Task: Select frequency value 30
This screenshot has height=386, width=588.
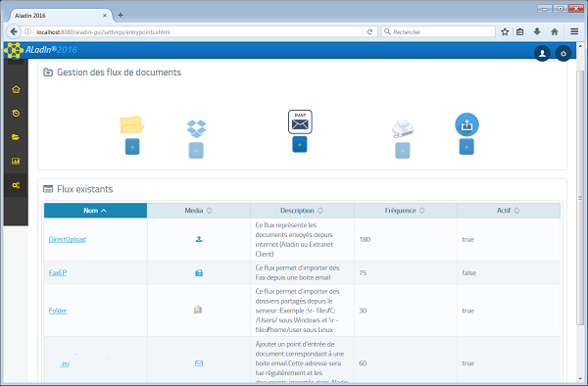Action: click(363, 311)
